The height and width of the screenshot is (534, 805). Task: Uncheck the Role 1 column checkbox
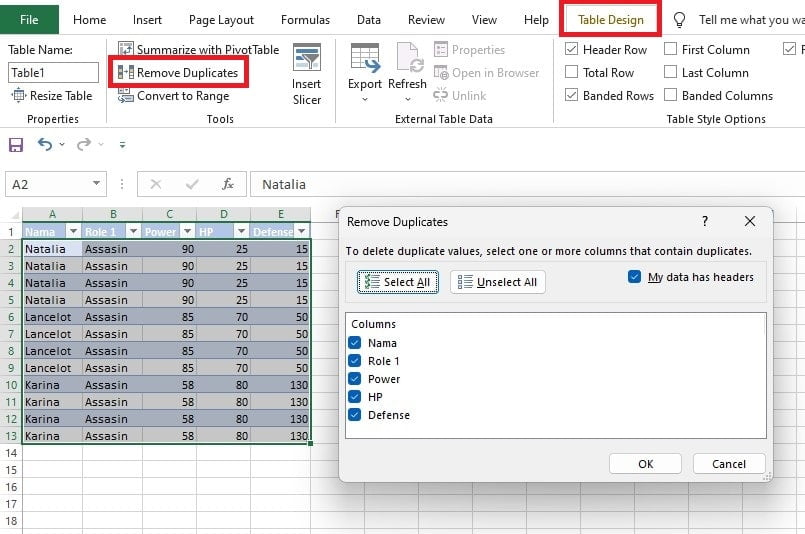pyautogui.click(x=355, y=360)
